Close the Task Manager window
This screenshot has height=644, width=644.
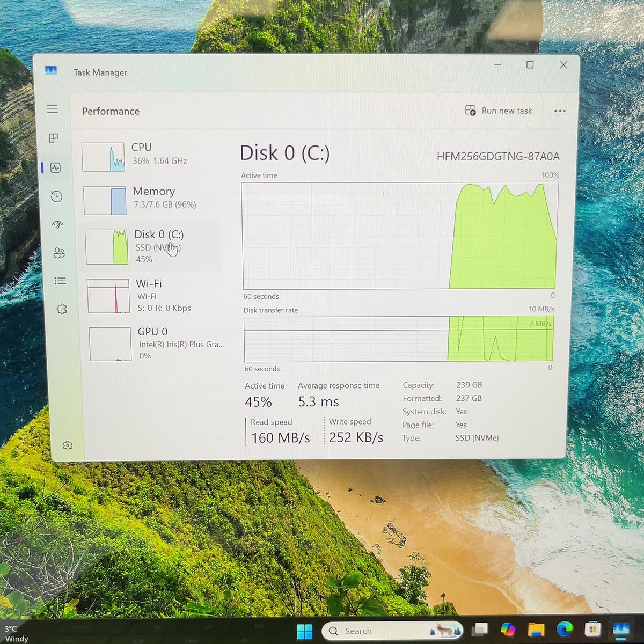pos(563,65)
